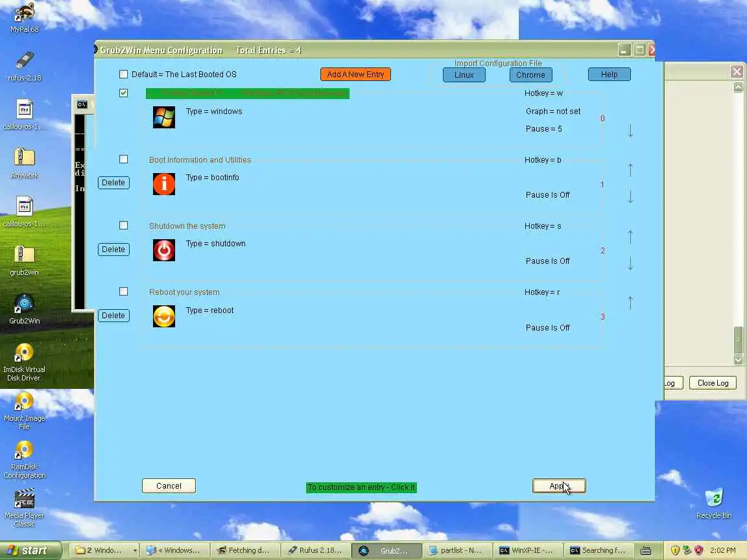Click the orange bootinfo entry icon
The width and height of the screenshot is (747, 560).
pos(164,184)
